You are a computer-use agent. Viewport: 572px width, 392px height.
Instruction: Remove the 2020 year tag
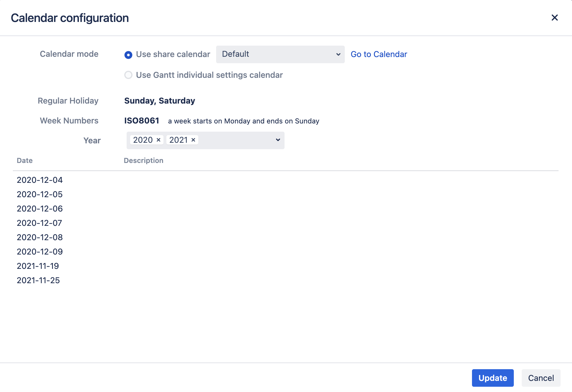point(158,140)
